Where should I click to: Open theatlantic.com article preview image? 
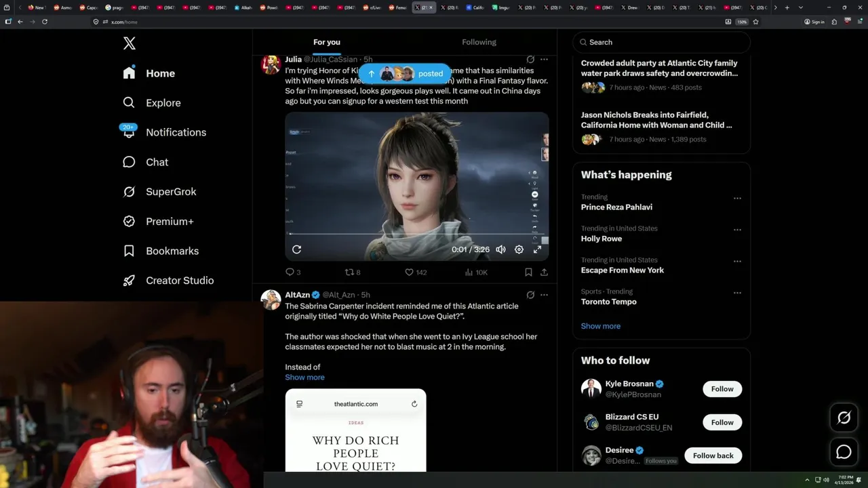click(x=355, y=430)
